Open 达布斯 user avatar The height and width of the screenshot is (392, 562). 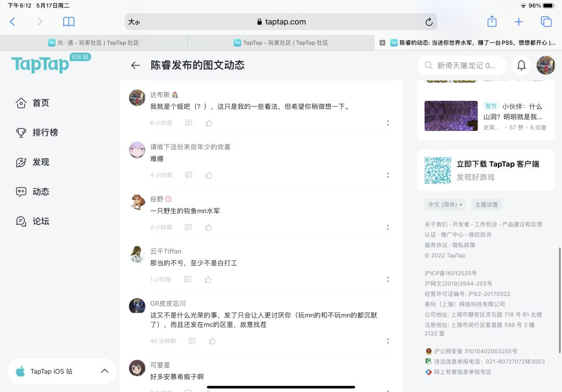[137, 98]
